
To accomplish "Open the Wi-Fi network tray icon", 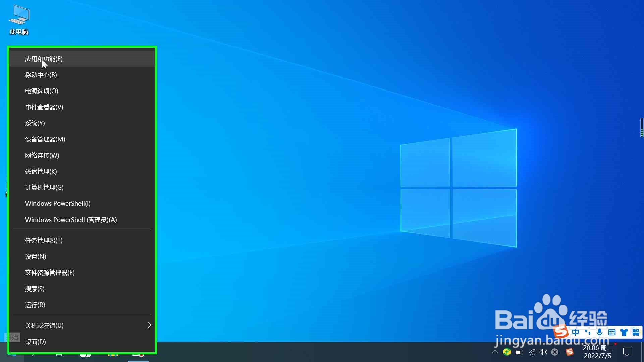I will 532,352.
